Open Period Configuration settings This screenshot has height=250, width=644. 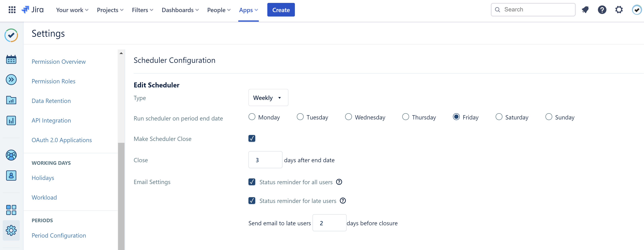pyautogui.click(x=58, y=235)
